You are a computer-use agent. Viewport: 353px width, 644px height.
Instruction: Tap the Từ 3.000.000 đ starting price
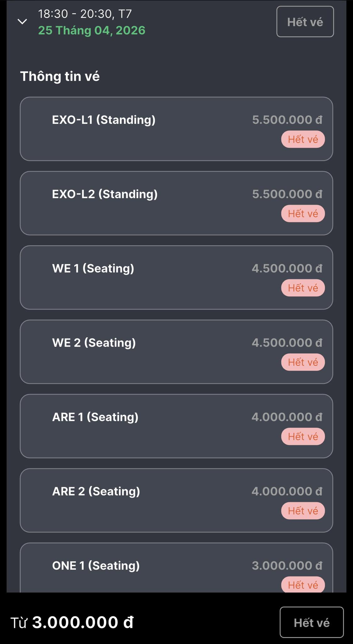[x=72, y=622]
